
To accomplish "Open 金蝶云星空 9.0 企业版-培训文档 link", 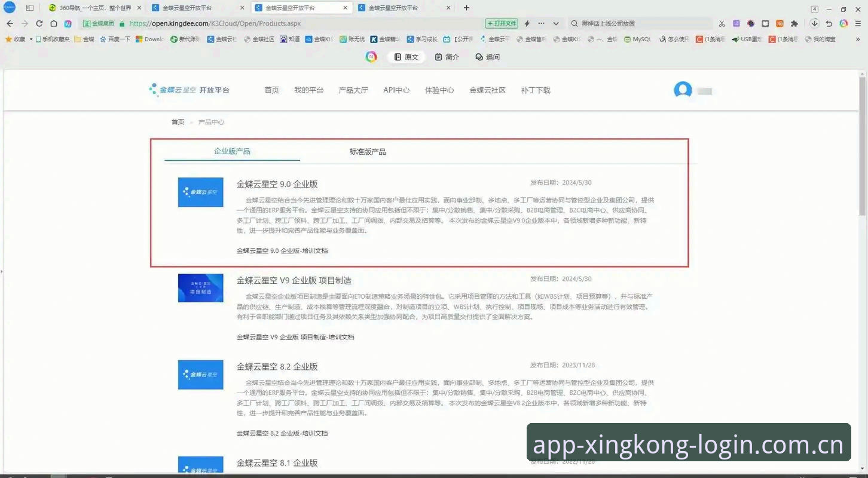I will (282, 251).
